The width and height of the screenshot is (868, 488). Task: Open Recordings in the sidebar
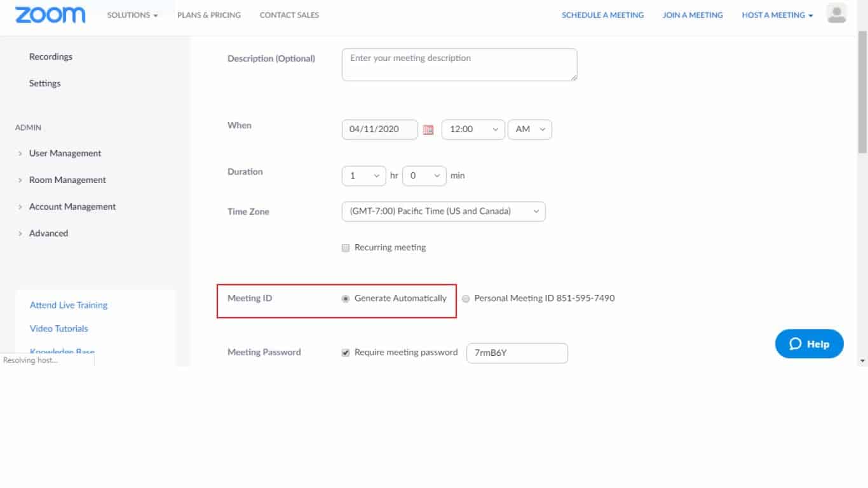pyautogui.click(x=51, y=57)
